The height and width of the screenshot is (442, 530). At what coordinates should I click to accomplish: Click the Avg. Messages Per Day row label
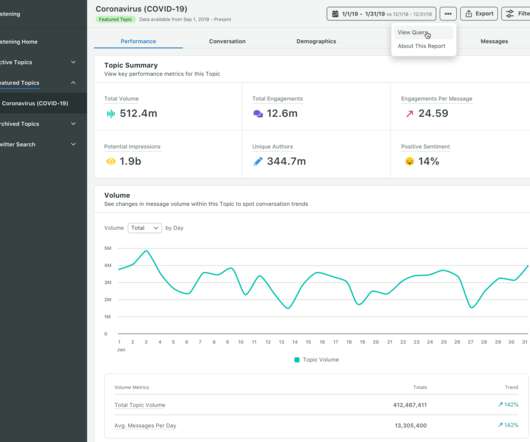(x=145, y=425)
